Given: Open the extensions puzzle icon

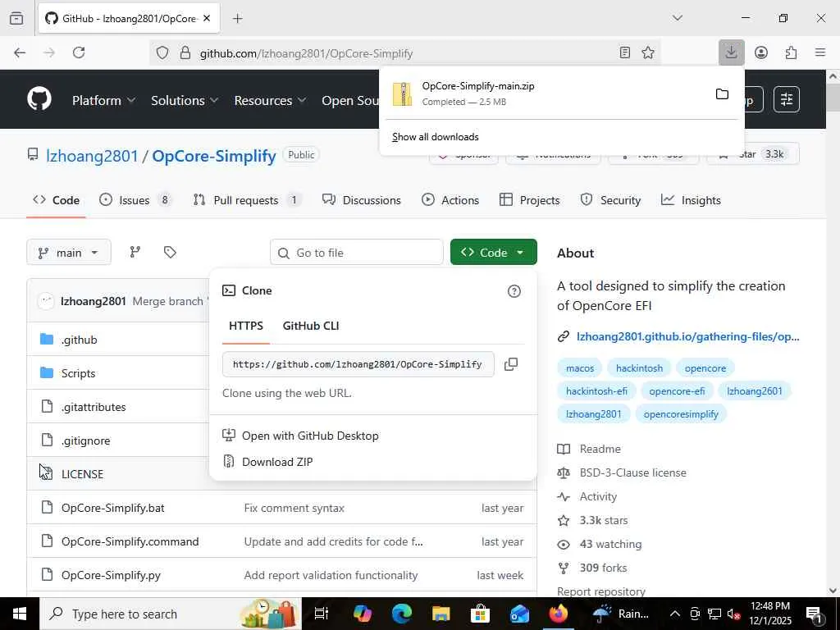Looking at the screenshot, I should point(792,52).
